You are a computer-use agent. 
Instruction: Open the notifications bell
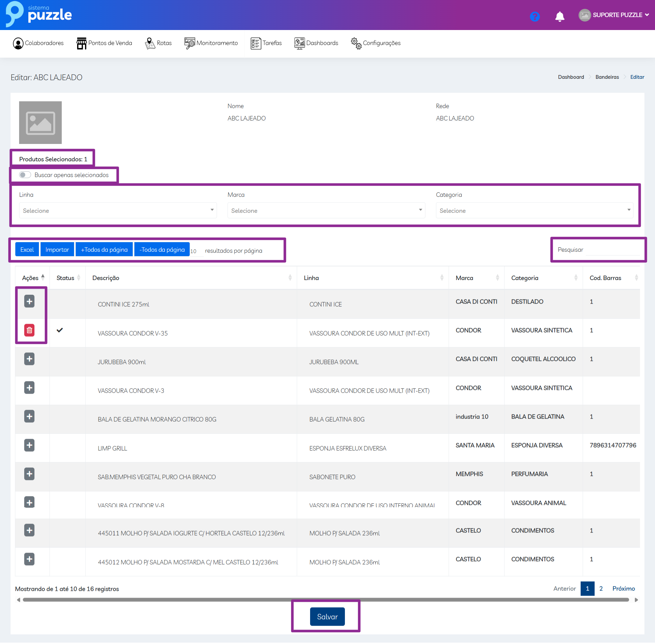point(559,16)
